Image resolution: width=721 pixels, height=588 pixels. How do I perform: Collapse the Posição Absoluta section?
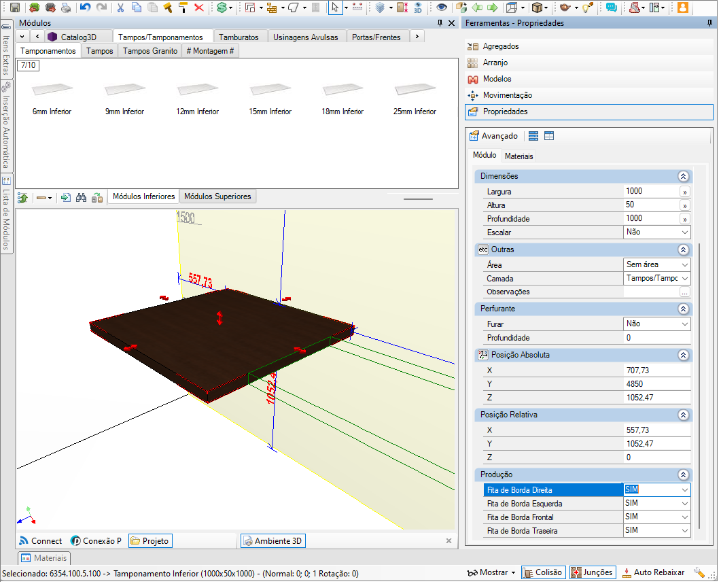coord(683,356)
